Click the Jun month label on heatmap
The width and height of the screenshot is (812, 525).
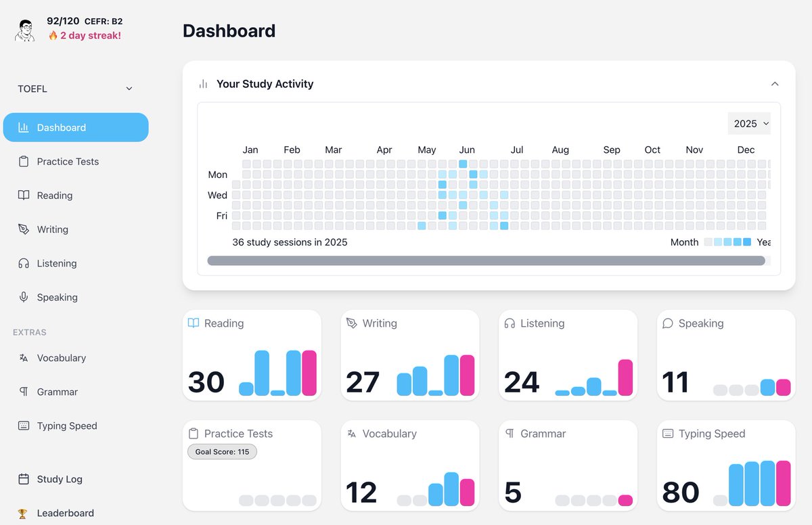[467, 150]
